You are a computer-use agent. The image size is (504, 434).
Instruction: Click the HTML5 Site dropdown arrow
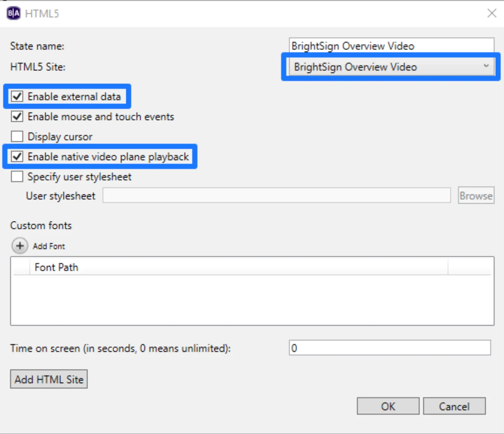pyautogui.click(x=486, y=66)
